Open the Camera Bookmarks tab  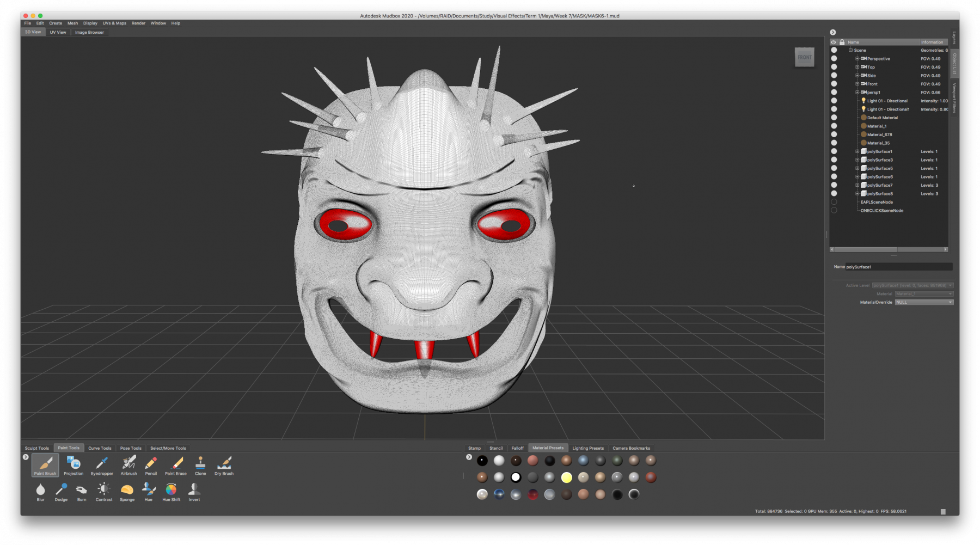click(x=631, y=448)
